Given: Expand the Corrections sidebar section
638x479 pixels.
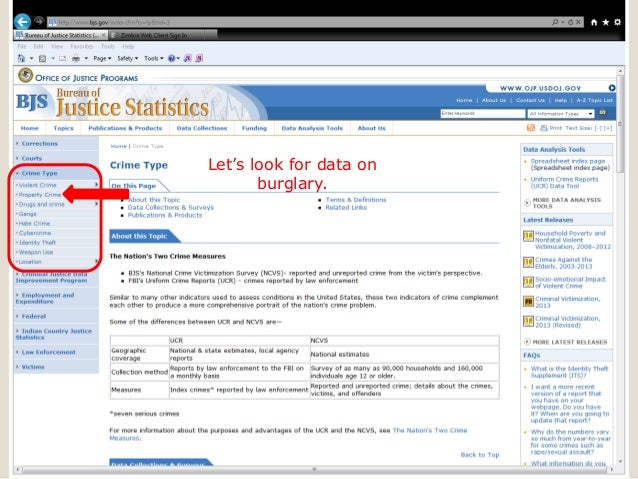Looking at the screenshot, I should tap(39, 144).
